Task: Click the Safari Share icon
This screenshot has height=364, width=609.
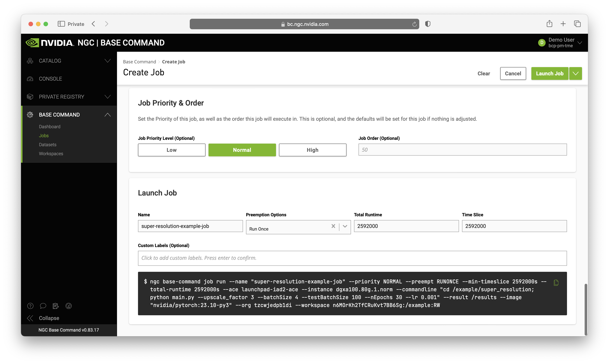Action: [x=549, y=24]
